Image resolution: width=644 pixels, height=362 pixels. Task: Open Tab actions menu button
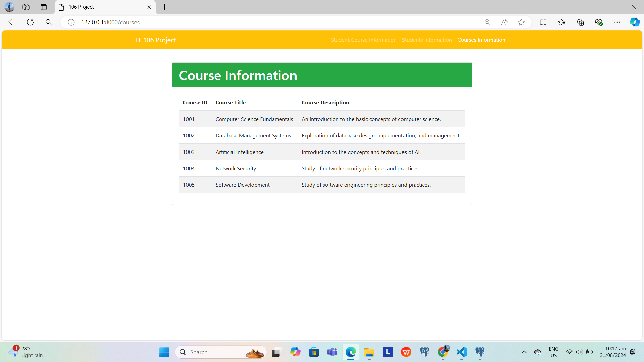[x=44, y=7]
